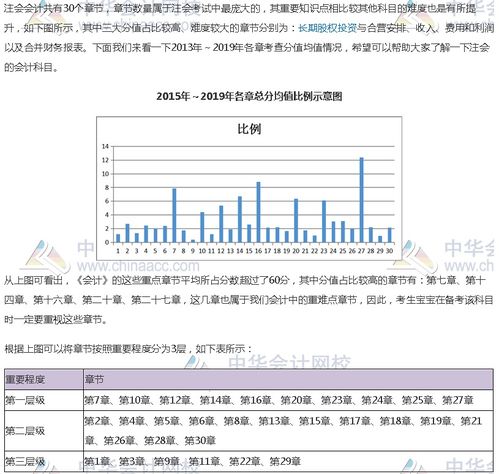
Task: Click the bar for chapter 10
Action: (202, 227)
